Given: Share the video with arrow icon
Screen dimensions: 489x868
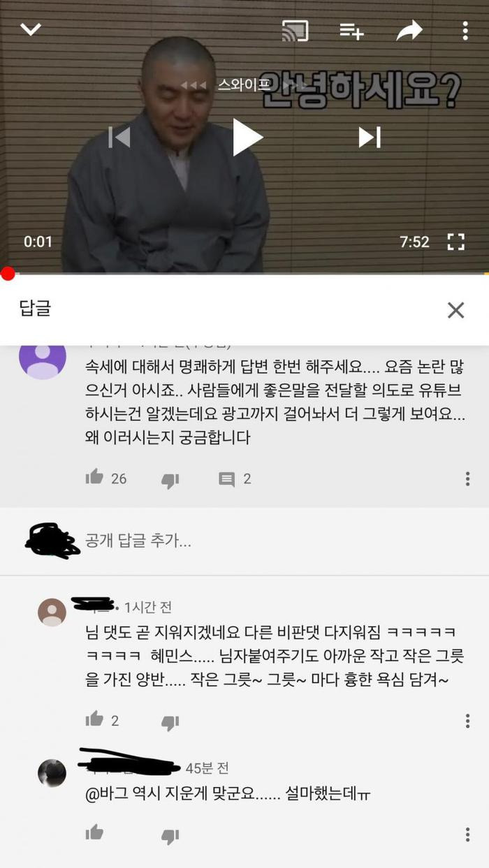Looking at the screenshot, I should pyautogui.click(x=409, y=30).
